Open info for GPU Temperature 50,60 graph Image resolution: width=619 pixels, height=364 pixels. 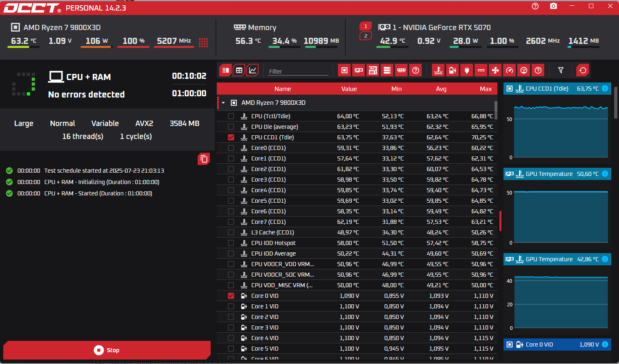point(605,174)
